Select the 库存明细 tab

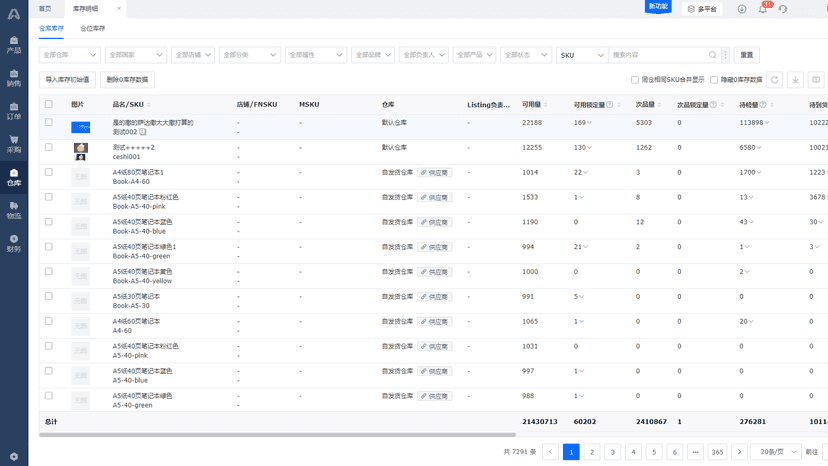(x=86, y=8)
